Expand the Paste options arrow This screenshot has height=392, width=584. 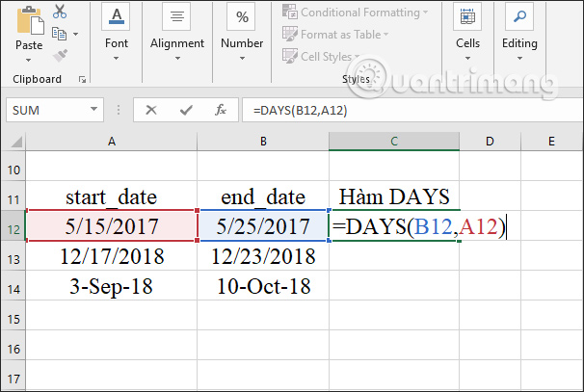click(x=29, y=60)
